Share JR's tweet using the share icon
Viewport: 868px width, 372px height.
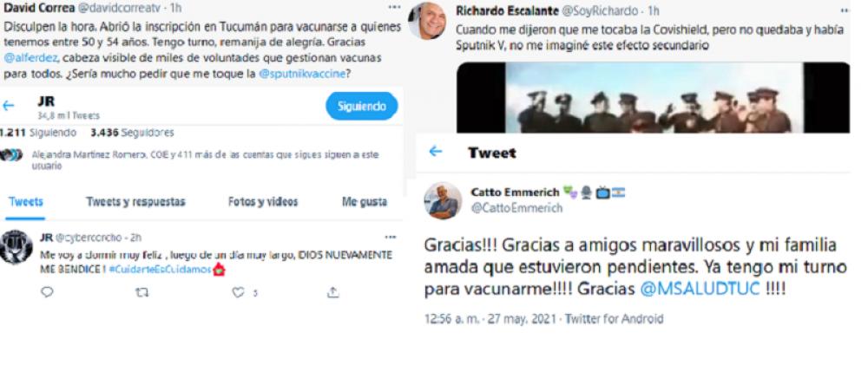pyautogui.click(x=332, y=292)
